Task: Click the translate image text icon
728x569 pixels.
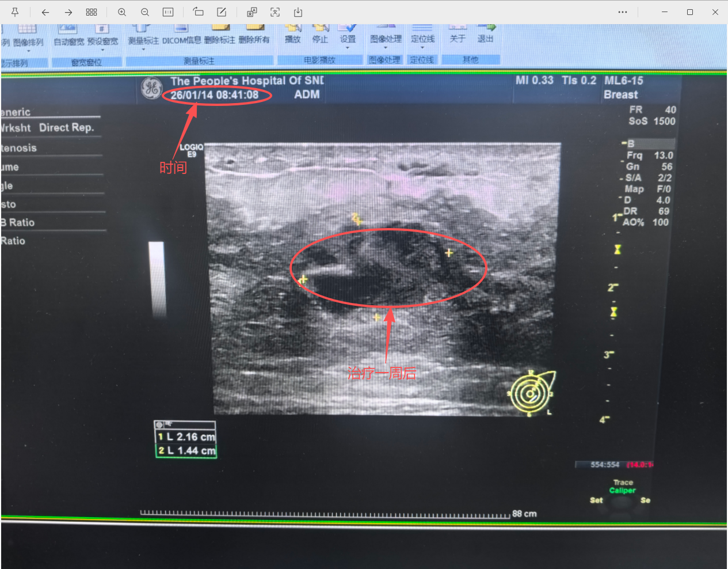Action: coord(252,12)
